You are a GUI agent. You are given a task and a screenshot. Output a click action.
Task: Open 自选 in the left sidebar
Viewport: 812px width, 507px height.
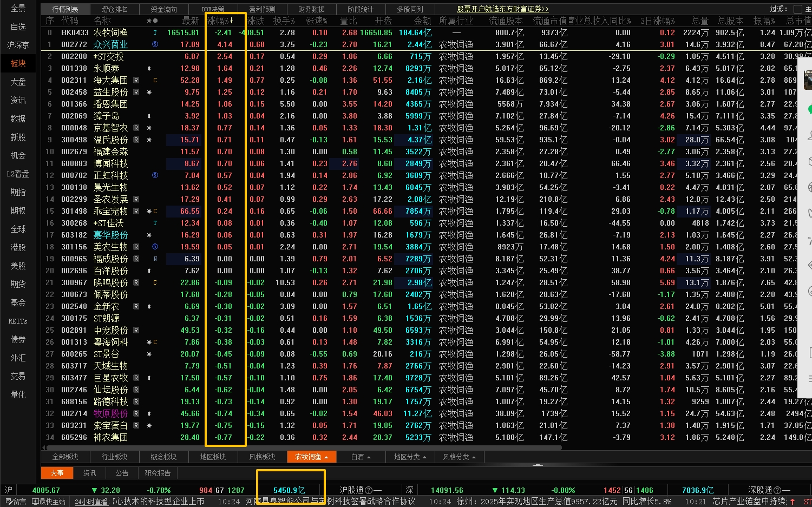(x=18, y=27)
